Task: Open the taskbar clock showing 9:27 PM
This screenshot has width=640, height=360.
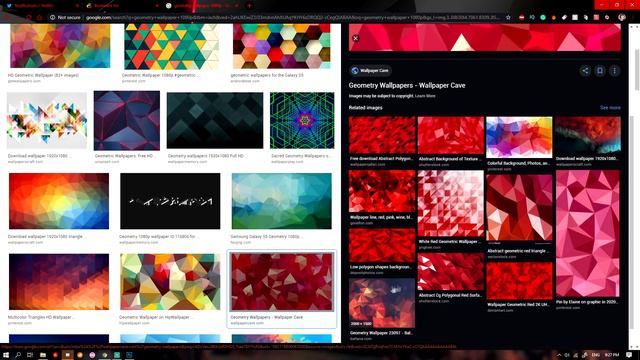Action: [612, 355]
